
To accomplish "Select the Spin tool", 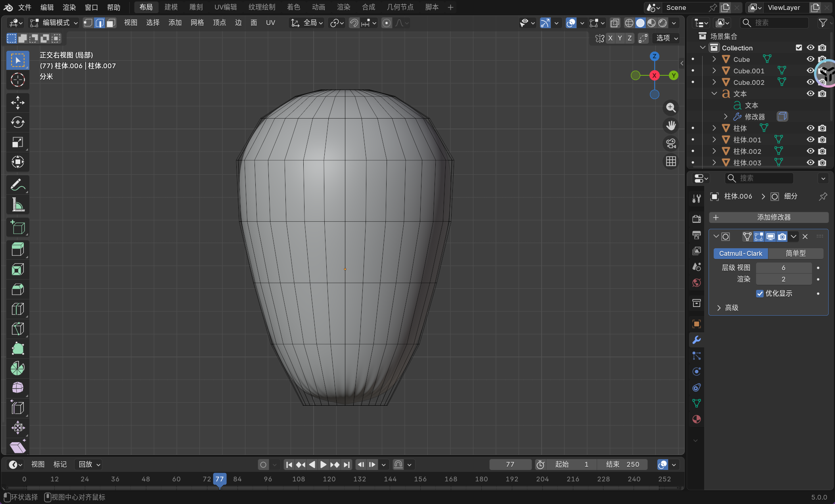I will coord(17,368).
